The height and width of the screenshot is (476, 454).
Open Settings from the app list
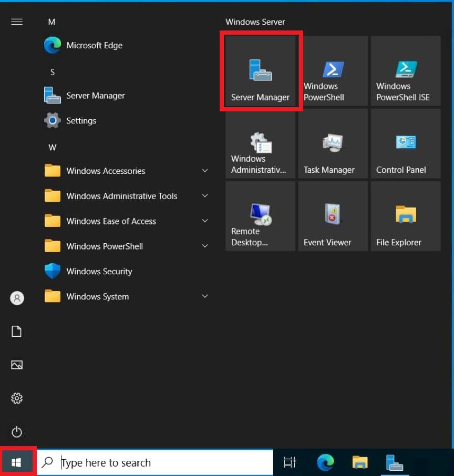pos(81,121)
